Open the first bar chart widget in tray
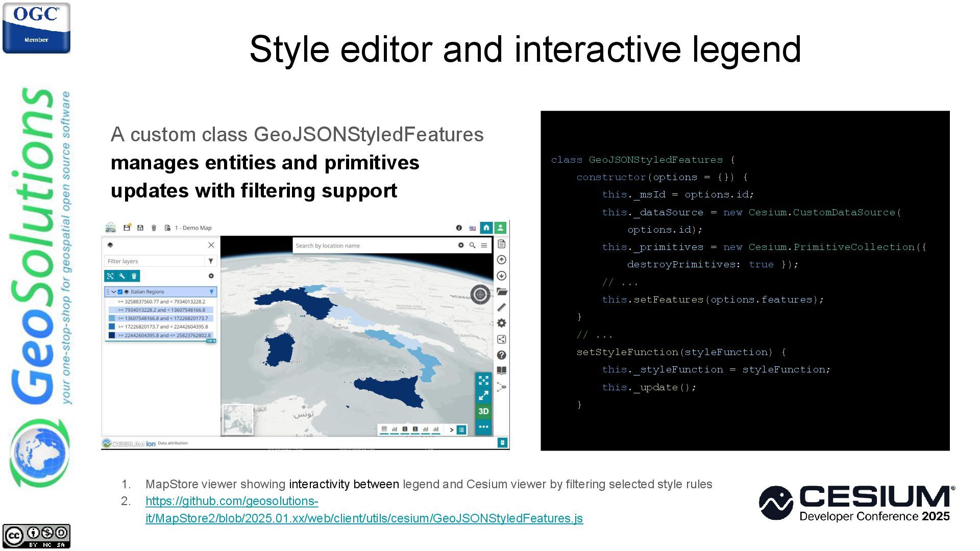This screenshot has width=980, height=551. [395, 430]
